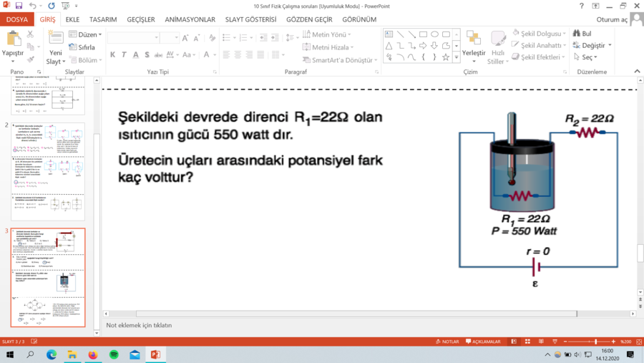Open the Düzen layout dropdown
Viewport: 644px width, 363px height.
click(x=85, y=34)
